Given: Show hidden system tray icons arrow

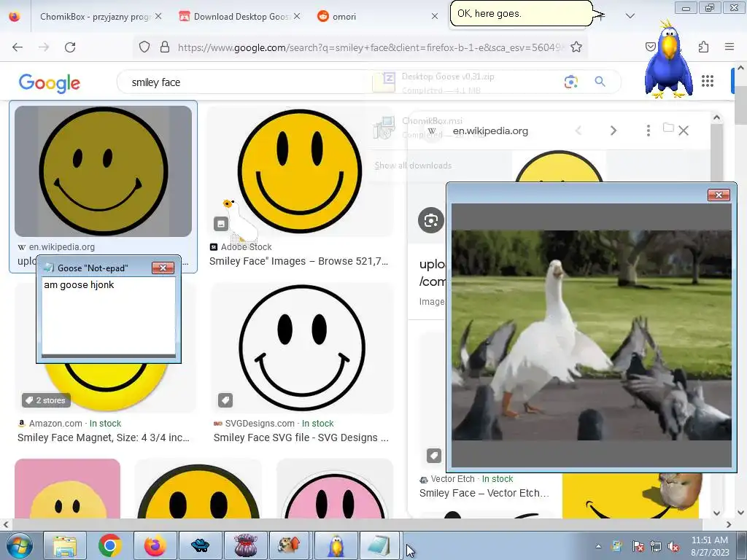Looking at the screenshot, I should [x=598, y=546].
